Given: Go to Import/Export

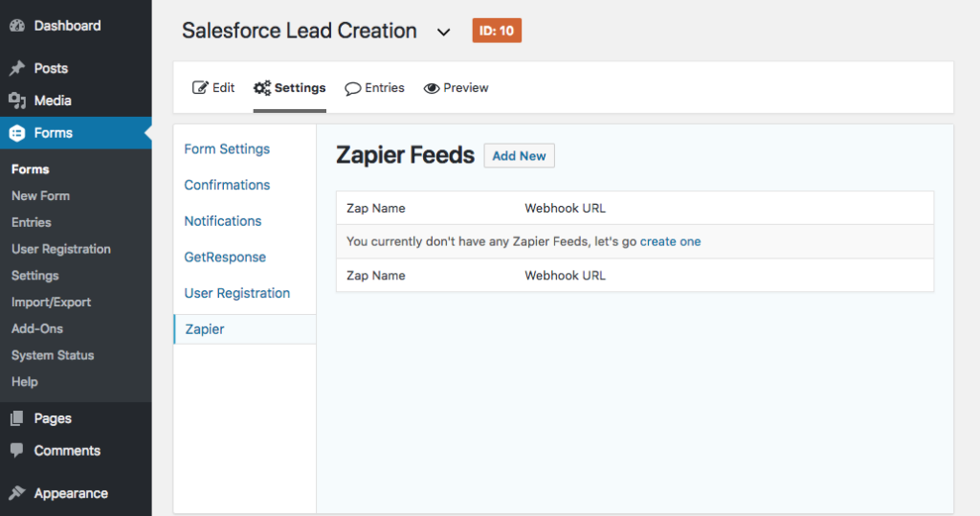Looking at the screenshot, I should (52, 303).
